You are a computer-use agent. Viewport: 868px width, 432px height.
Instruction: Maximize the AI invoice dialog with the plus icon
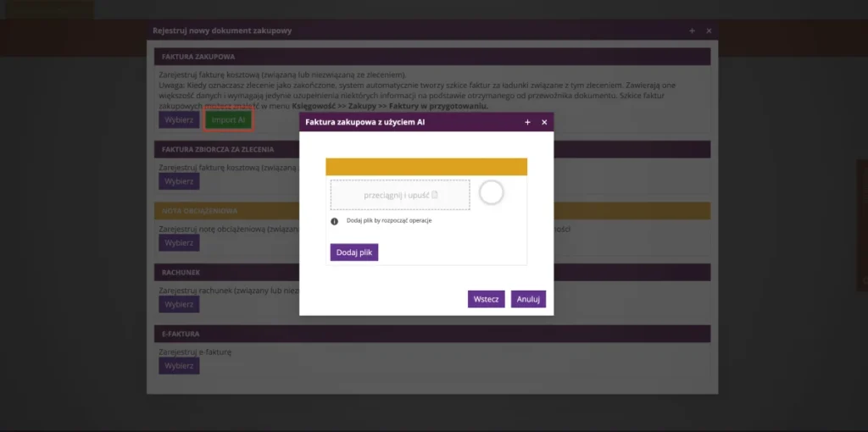coord(527,122)
